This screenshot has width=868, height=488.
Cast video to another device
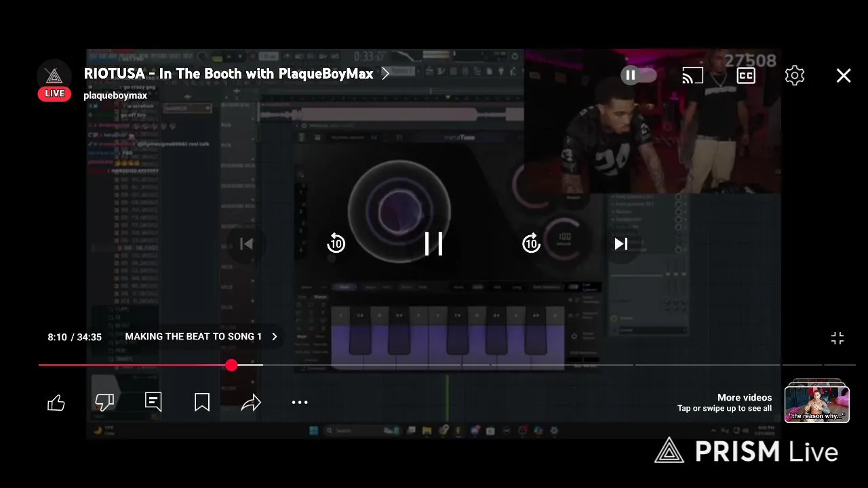pyautogui.click(x=692, y=76)
